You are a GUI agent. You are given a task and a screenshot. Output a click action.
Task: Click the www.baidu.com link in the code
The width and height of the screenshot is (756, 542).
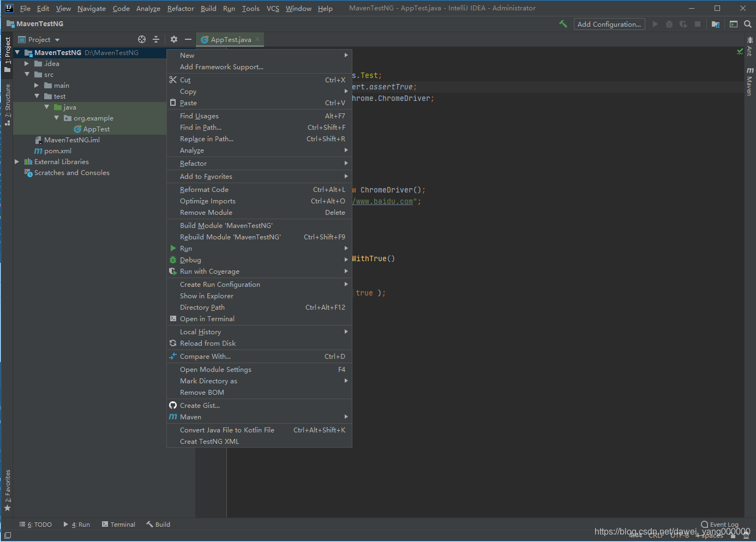coord(384,201)
